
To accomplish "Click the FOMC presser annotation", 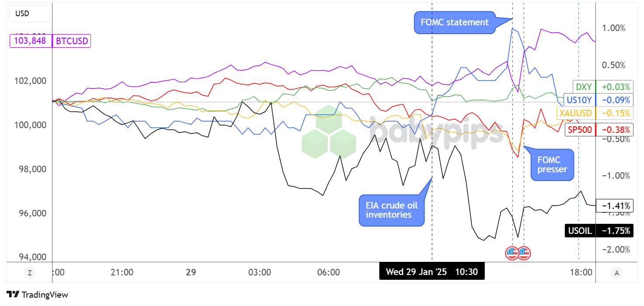I will pyautogui.click(x=552, y=164).
